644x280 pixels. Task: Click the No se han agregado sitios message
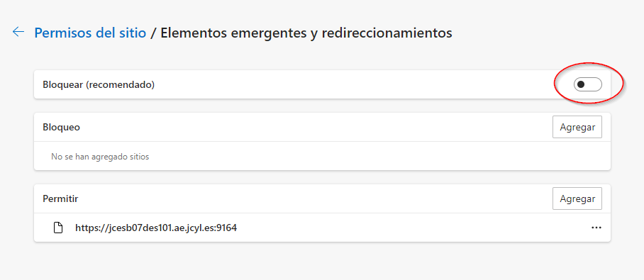[x=100, y=157]
